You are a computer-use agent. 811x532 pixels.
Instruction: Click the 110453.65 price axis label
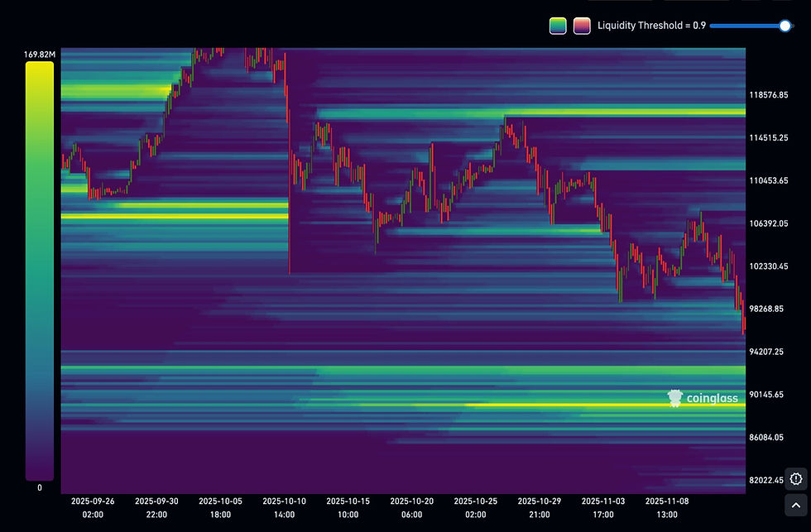click(769, 181)
